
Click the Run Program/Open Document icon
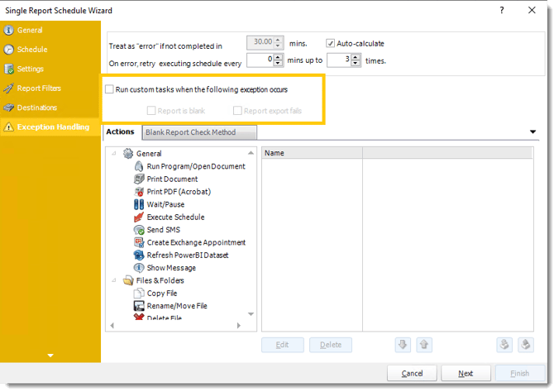tap(139, 166)
